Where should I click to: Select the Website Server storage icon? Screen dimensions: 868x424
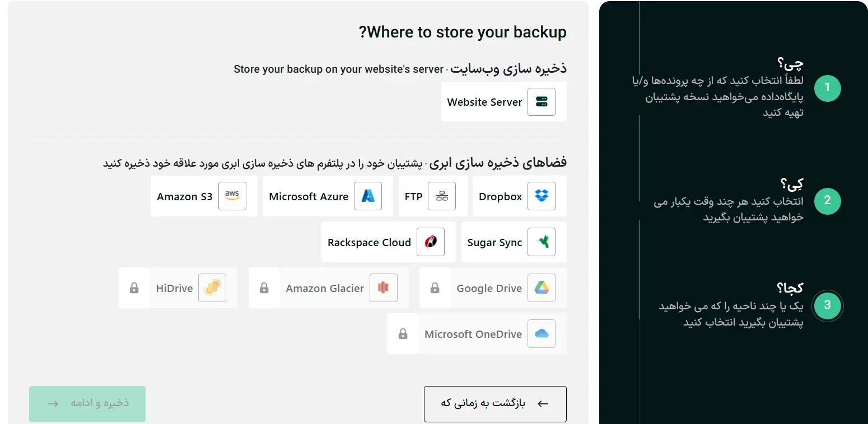pyautogui.click(x=542, y=102)
